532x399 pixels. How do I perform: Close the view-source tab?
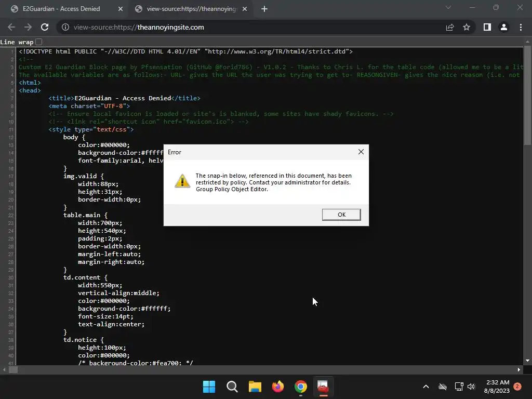click(x=245, y=9)
